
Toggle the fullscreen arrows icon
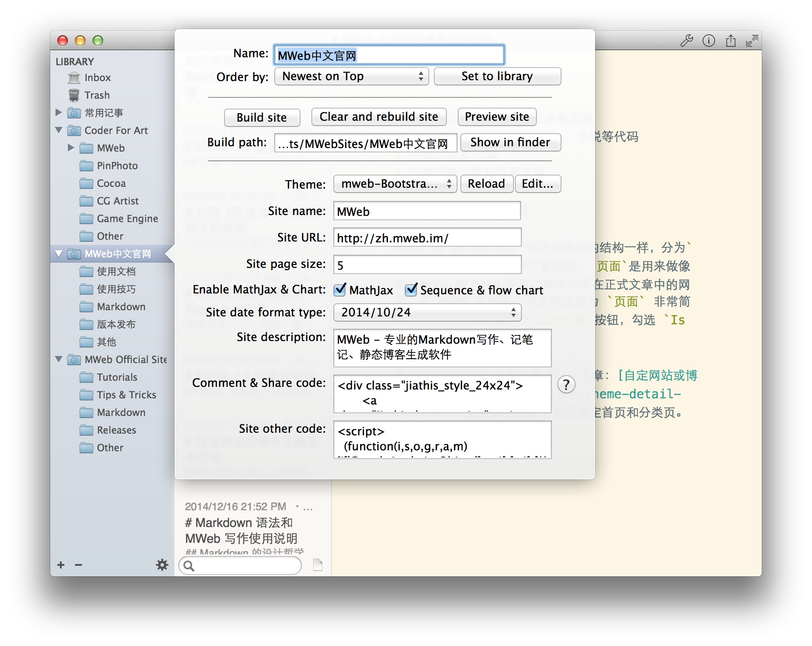pyautogui.click(x=752, y=41)
